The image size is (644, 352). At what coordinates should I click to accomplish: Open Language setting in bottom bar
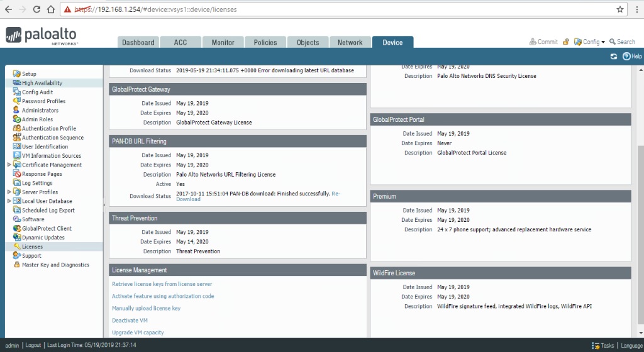pyautogui.click(x=631, y=346)
